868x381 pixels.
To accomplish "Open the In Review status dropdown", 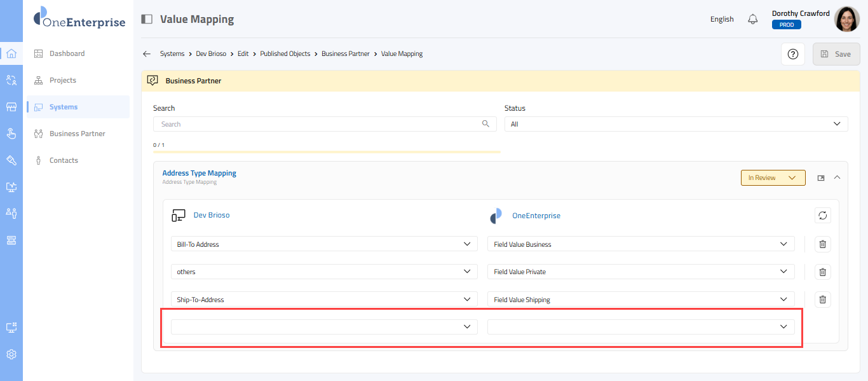I will pos(773,178).
